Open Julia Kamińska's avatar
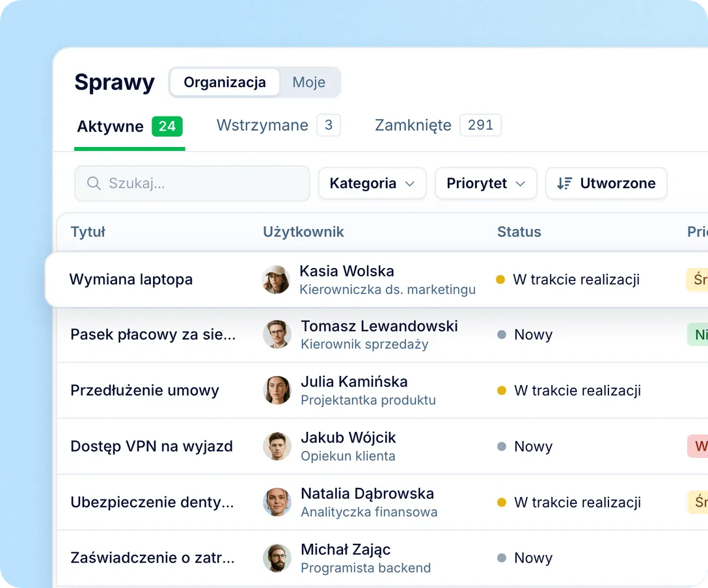 (x=277, y=390)
